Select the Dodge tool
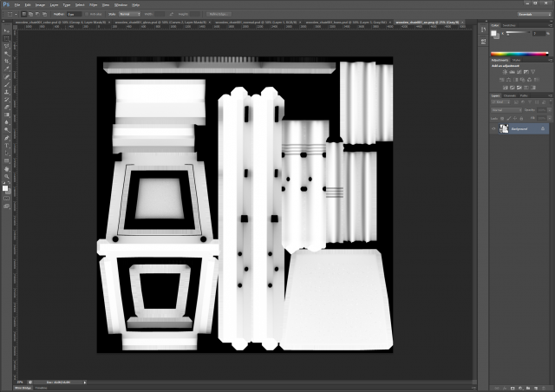Screen dimensions: 555x392 pyautogui.click(x=6, y=130)
